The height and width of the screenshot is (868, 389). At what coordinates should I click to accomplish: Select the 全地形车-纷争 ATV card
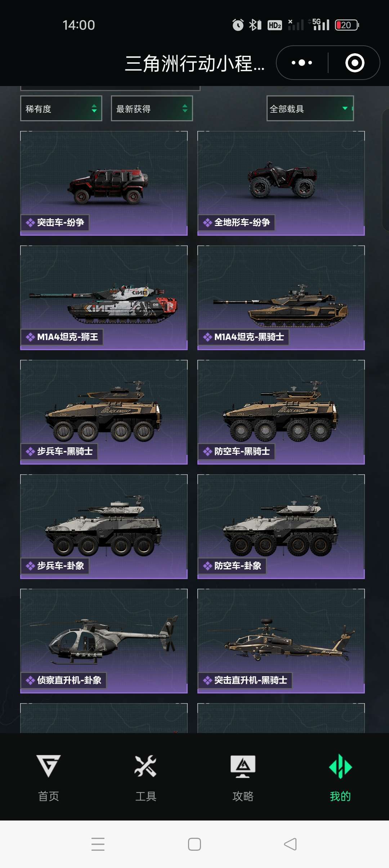(x=281, y=183)
